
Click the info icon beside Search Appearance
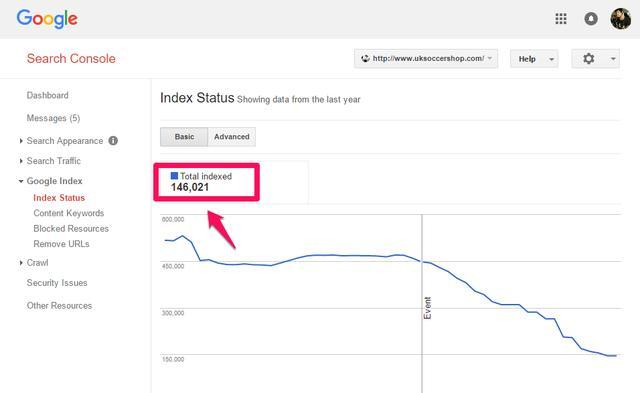(x=113, y=141)
